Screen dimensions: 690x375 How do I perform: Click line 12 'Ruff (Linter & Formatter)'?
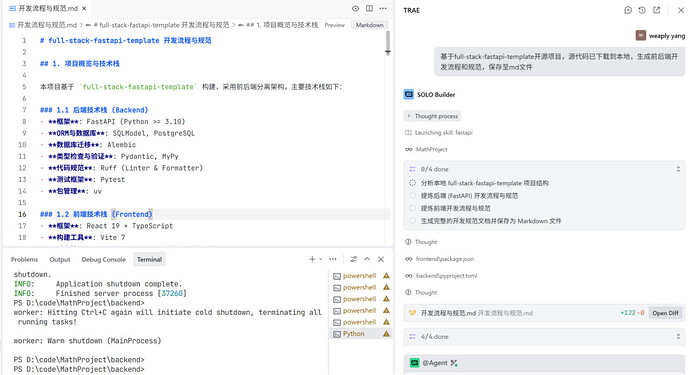(152, 168)
